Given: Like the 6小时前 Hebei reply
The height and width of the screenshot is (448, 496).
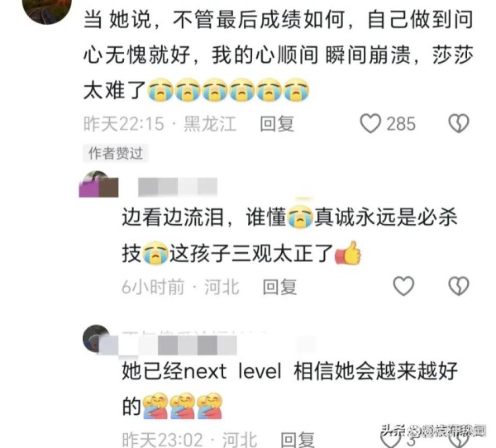Looking at the screenshot, I should coord(403,286).
